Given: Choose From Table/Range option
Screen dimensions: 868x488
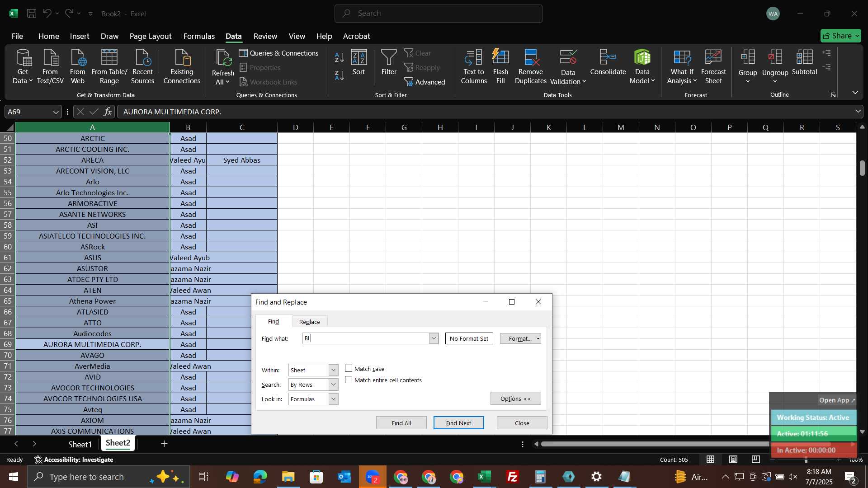Looking at the screenshot, I should pos(109,67).
